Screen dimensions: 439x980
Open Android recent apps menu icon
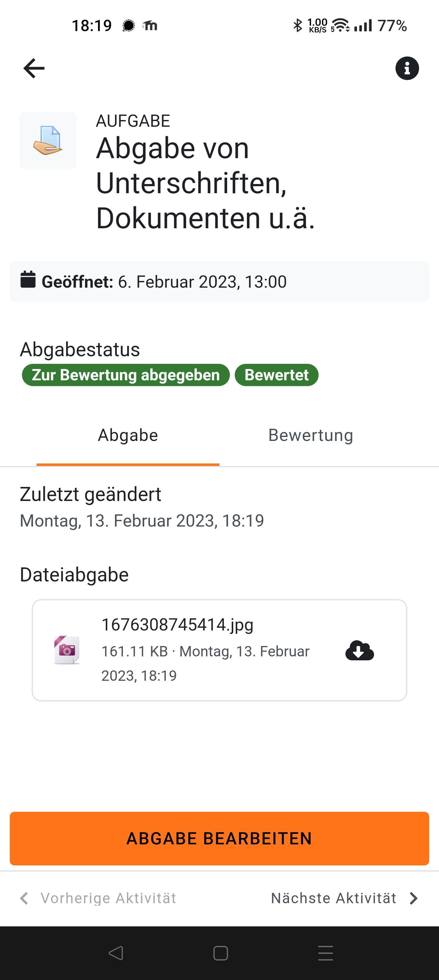(326, 953)
